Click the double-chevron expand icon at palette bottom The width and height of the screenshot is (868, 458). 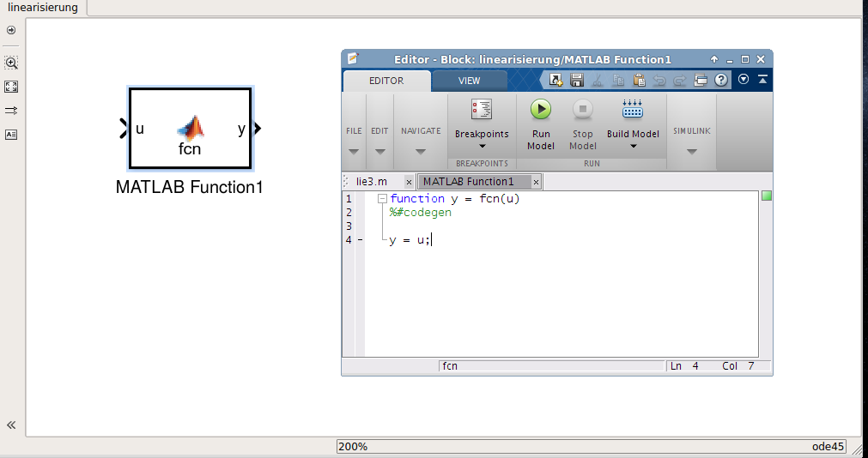coord(11,425)
